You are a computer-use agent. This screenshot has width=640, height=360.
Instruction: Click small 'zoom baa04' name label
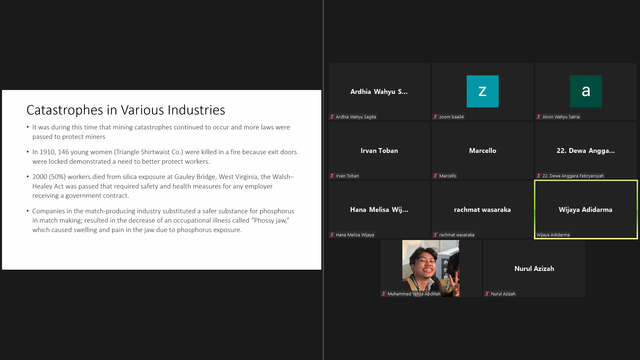point(451,117)
